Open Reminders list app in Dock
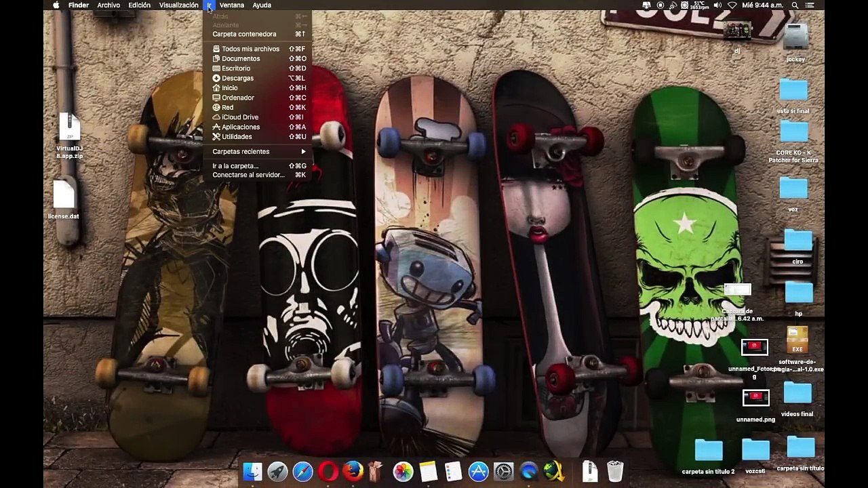The height and width of the screenshot is (488, 868). click(453, 471)
